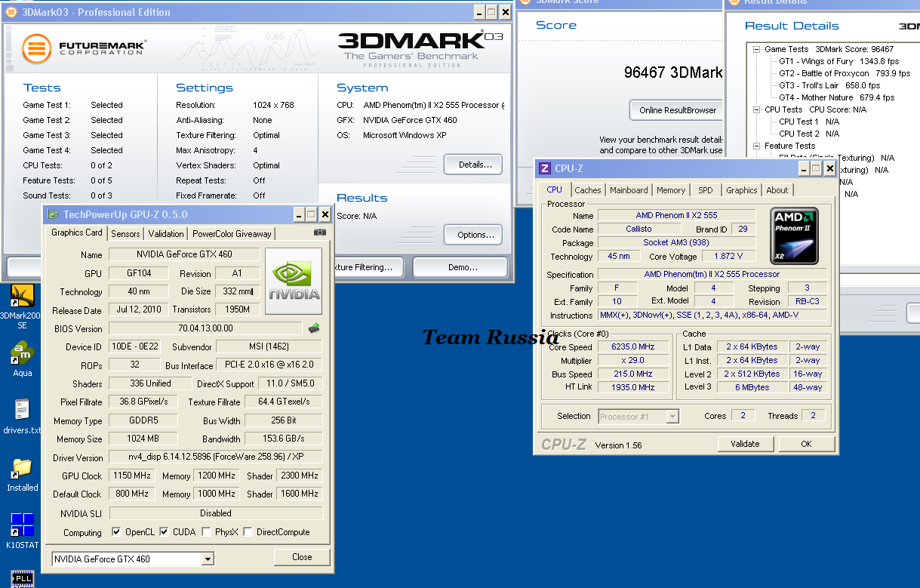Open the Processor #1 selection dropdown
The image size is (920, 588).
tap(672, 416)
